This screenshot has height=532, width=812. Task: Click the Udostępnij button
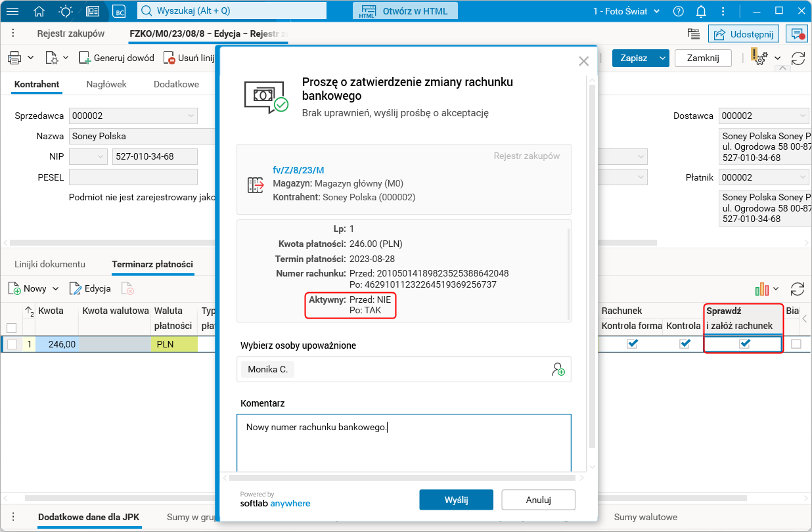coord(744,34)
